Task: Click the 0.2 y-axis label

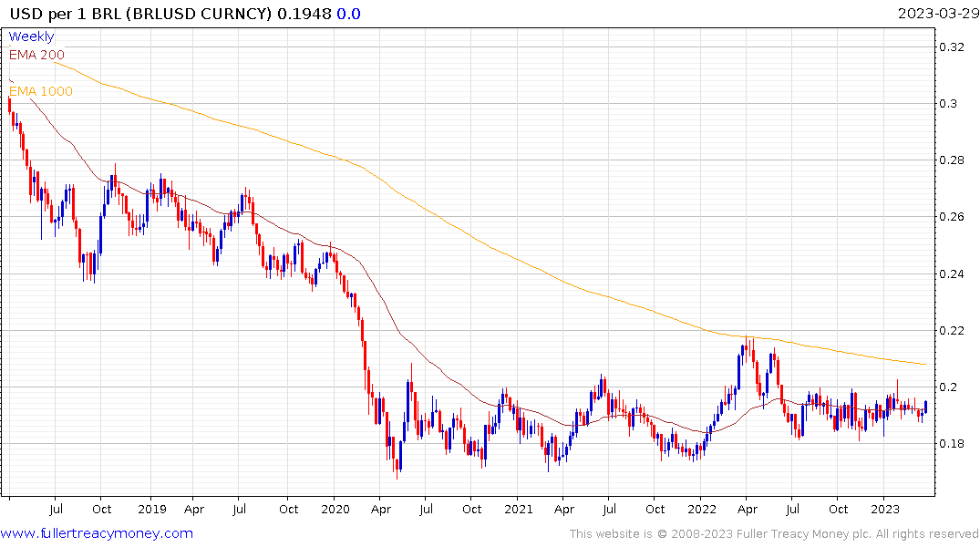Action: (948, 387)
